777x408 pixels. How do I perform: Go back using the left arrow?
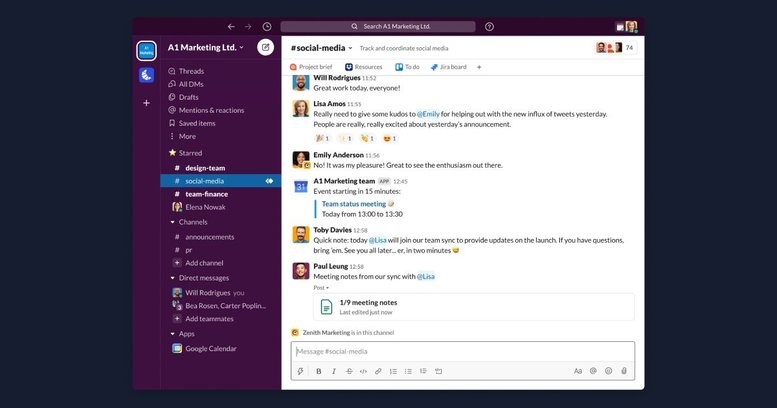(x=231, y=27)
